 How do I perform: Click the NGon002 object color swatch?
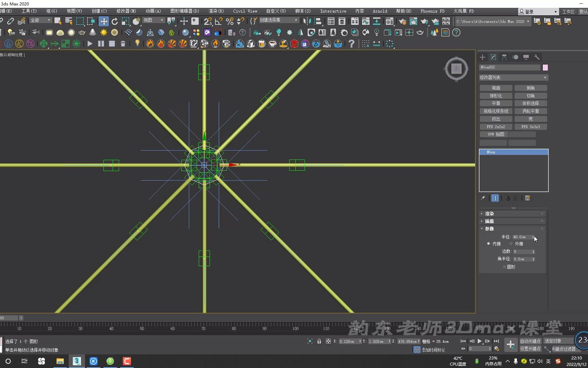(545, 67)
